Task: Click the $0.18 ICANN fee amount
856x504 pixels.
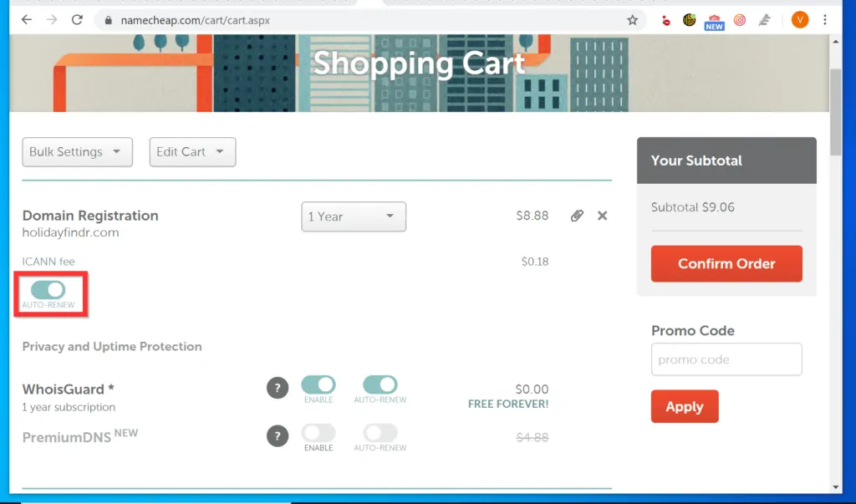Action: [x=535, y=262]
